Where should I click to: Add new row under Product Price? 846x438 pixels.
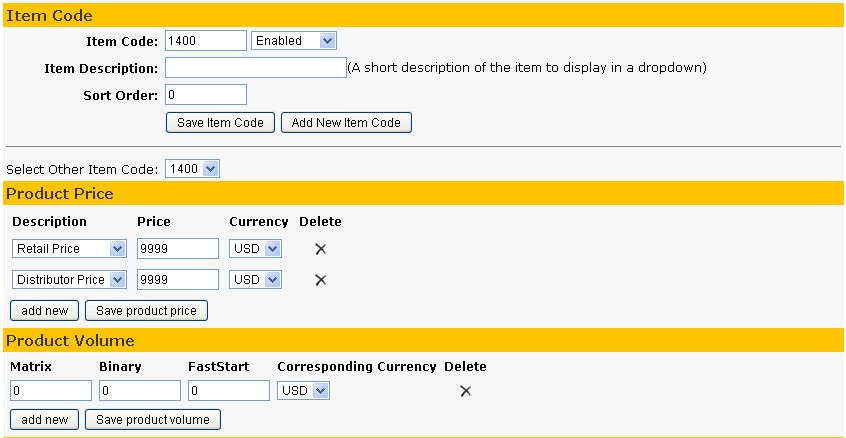pyautogui.click(x=44, y=311)
